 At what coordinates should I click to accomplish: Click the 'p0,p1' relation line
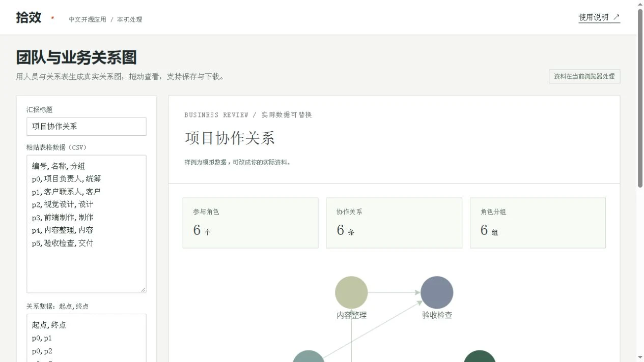coord(42,338)
